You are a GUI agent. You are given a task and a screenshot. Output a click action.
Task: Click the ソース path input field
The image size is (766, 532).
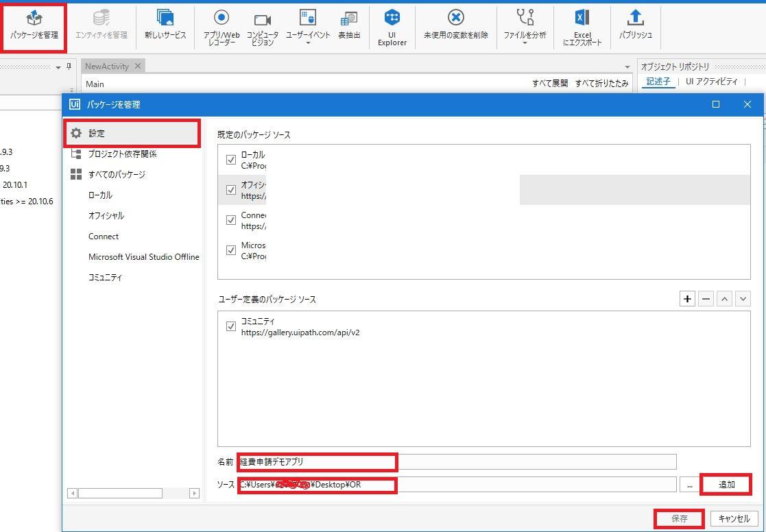[x=457, y=485]
